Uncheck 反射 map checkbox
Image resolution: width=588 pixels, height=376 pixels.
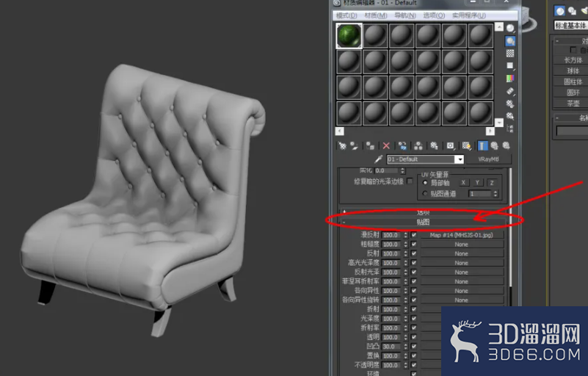pos(413,253)
